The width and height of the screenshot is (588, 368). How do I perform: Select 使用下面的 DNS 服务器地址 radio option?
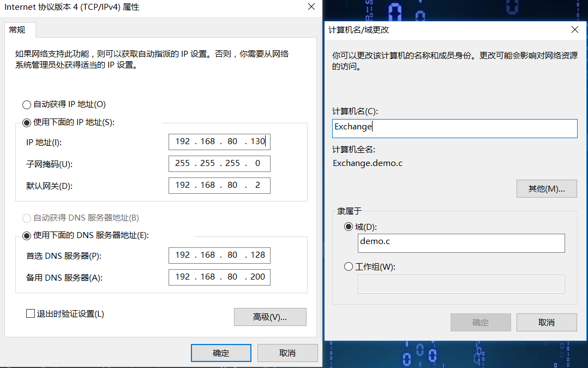(27, 236)
